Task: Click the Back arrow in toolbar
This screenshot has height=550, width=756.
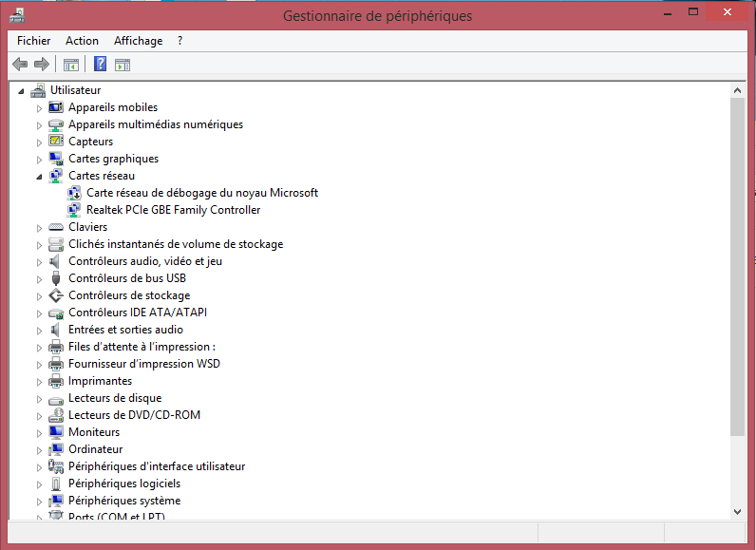Action: (x=20, y=65)
